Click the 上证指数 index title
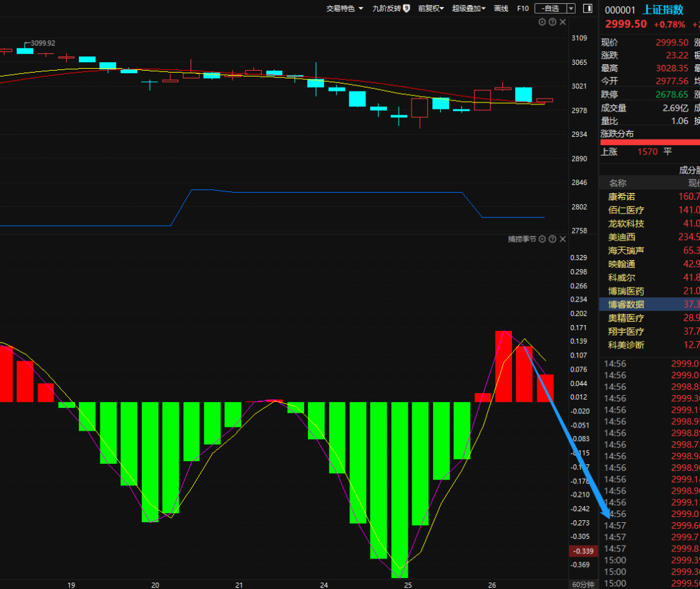This screenshot has width=700, height=589. coord(663,10)
